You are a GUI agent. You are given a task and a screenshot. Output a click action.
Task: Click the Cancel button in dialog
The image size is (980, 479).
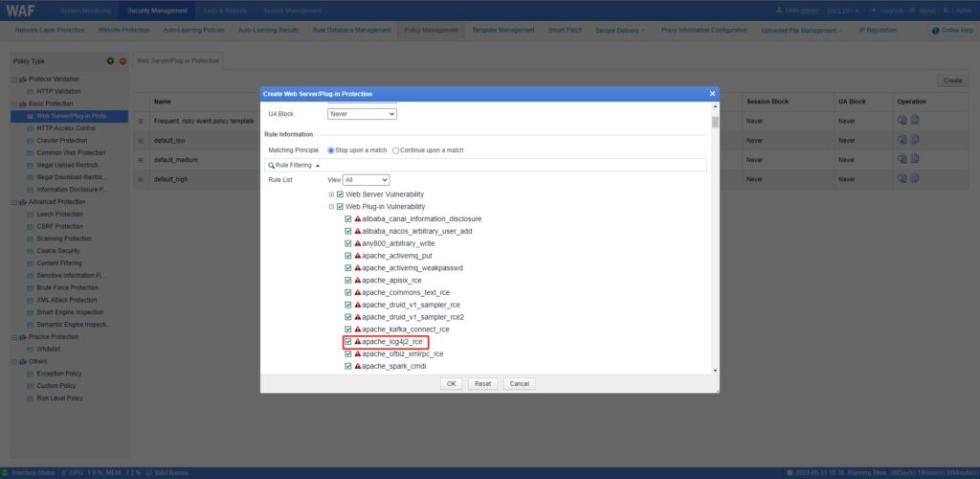pos(520,384)
